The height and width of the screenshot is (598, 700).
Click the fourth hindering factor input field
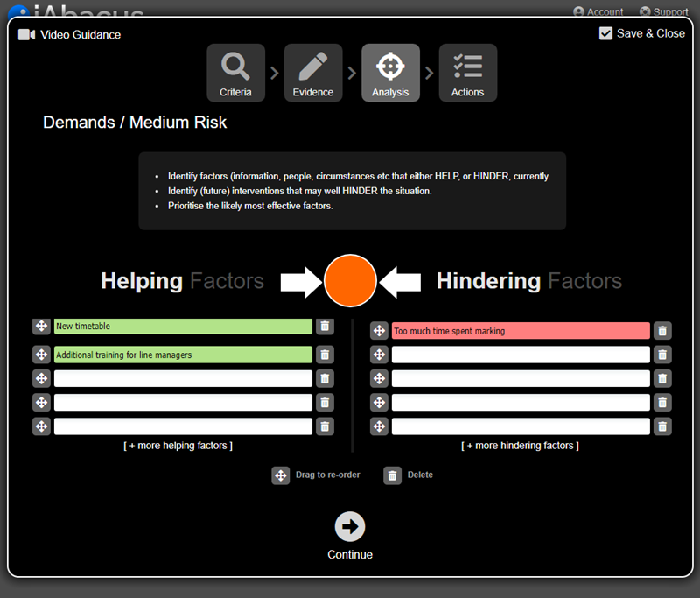click(521, 403)
